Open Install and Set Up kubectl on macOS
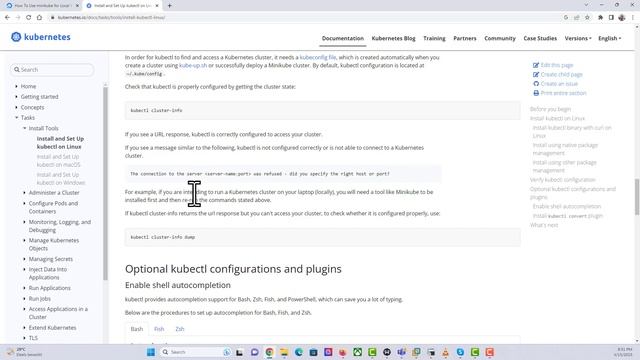 click(x=58, y=161)
